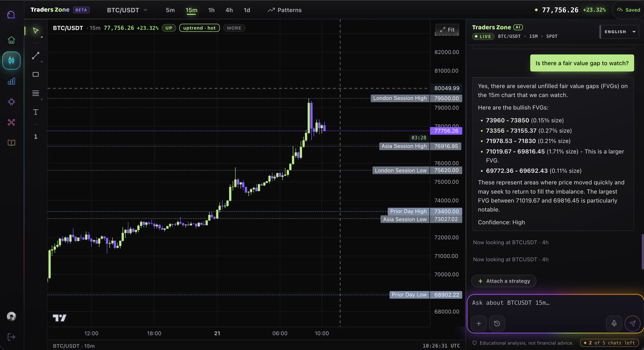Click Educational analysis disclaimer text
644x350 pixels.
pyautogui.click(x=526, y=343)
